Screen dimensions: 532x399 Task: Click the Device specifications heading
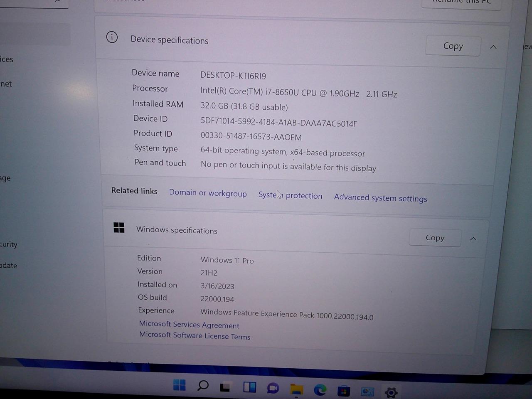[x=170, y=40]
